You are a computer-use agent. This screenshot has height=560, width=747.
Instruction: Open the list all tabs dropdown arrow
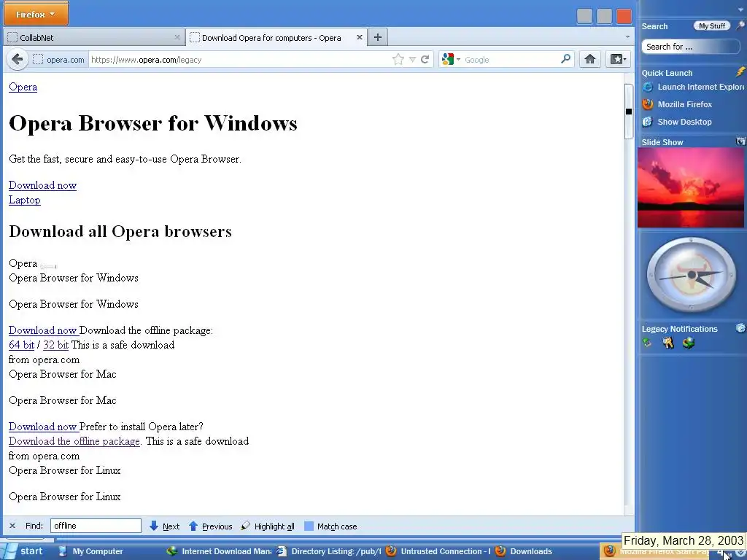click(627, 36)
